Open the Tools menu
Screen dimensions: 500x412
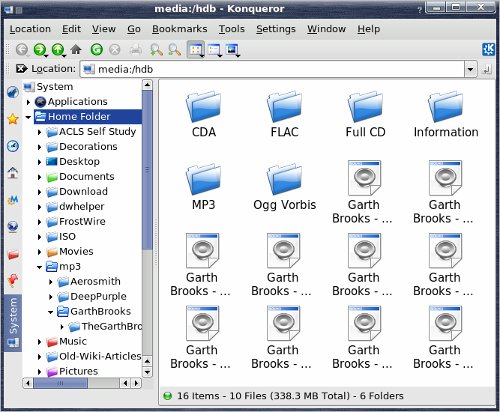(232, 29)
